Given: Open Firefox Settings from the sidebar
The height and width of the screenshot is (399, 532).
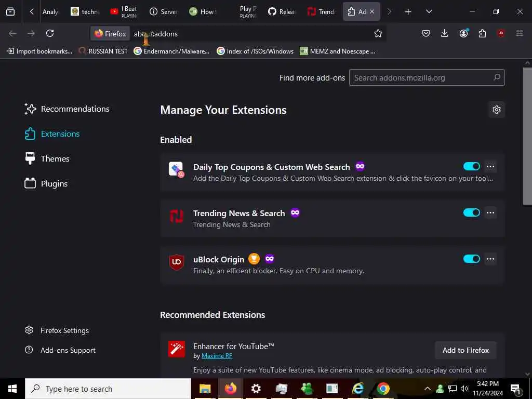Looking at the screenshot, I should (57, 330).
